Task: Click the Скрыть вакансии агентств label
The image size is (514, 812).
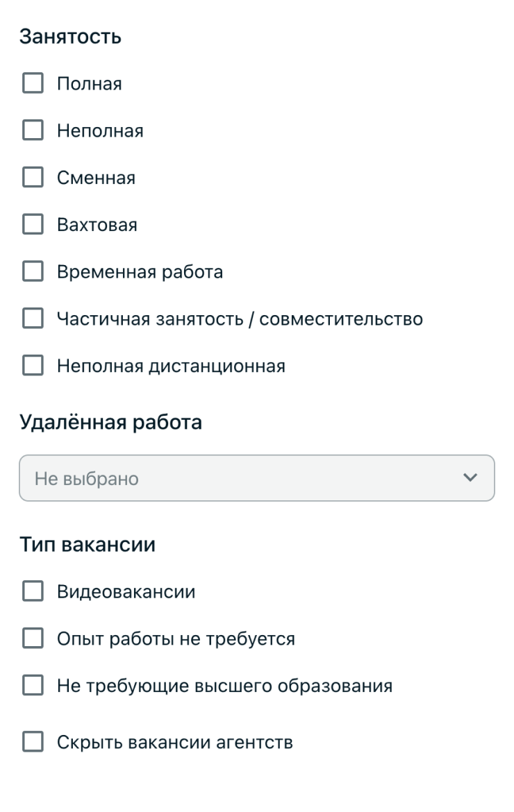Action: coord(174,742)
